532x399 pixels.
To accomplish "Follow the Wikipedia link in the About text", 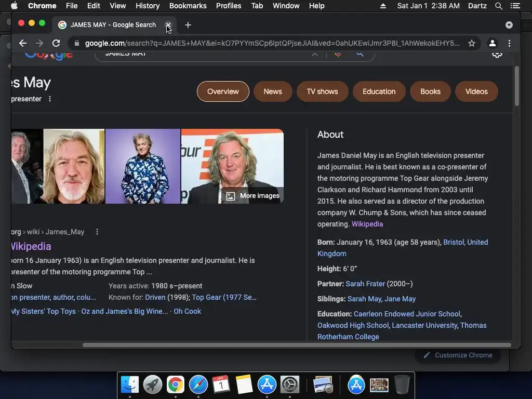I will click(367, 224).
